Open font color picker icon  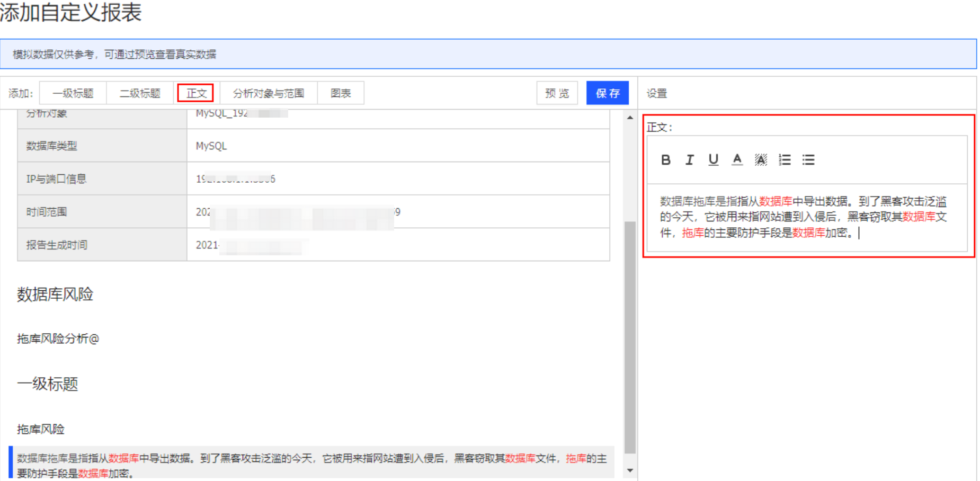737,159
